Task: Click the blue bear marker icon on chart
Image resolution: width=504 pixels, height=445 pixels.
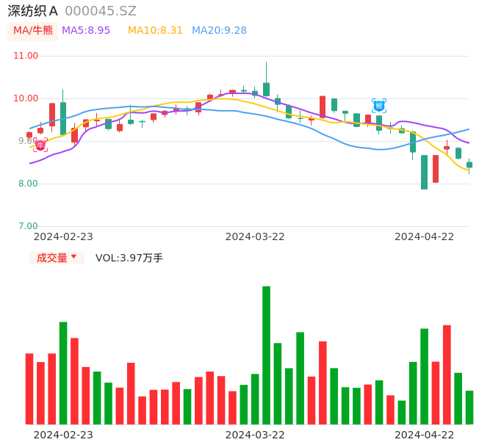Action: pos(379,105)
